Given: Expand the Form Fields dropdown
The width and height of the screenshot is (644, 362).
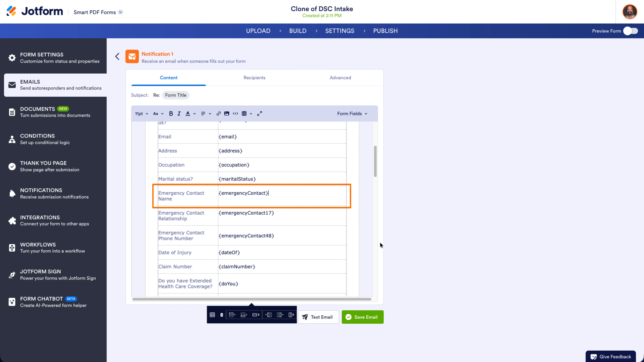Looking at the screenshot, I should [352, 113].
